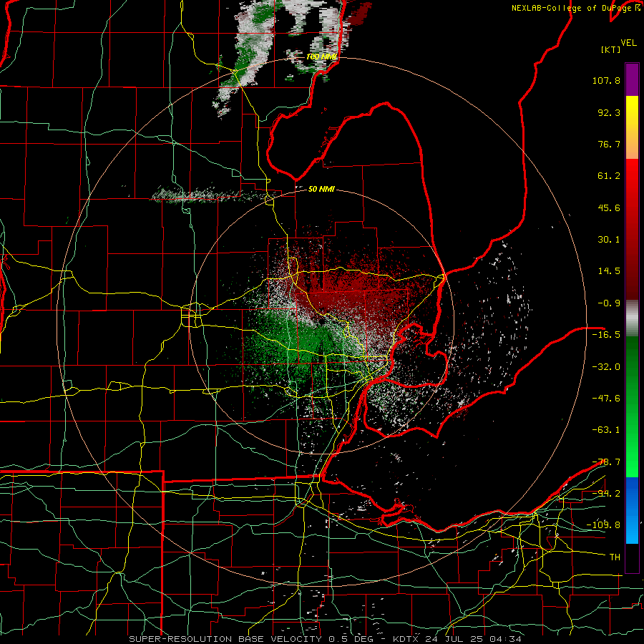
Task: Click the Super-Resolution Base Velocity caption text
Action: (x=326, y=639)
